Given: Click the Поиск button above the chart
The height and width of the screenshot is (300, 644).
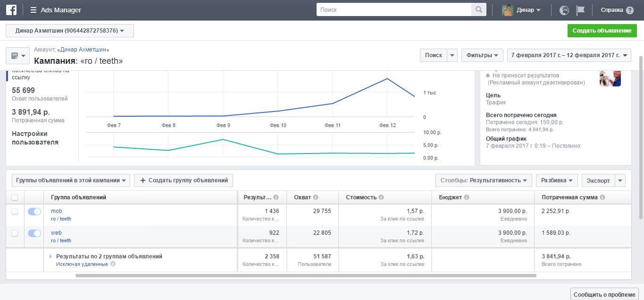Looking at the screenshot, I should (x=434, y=55).
